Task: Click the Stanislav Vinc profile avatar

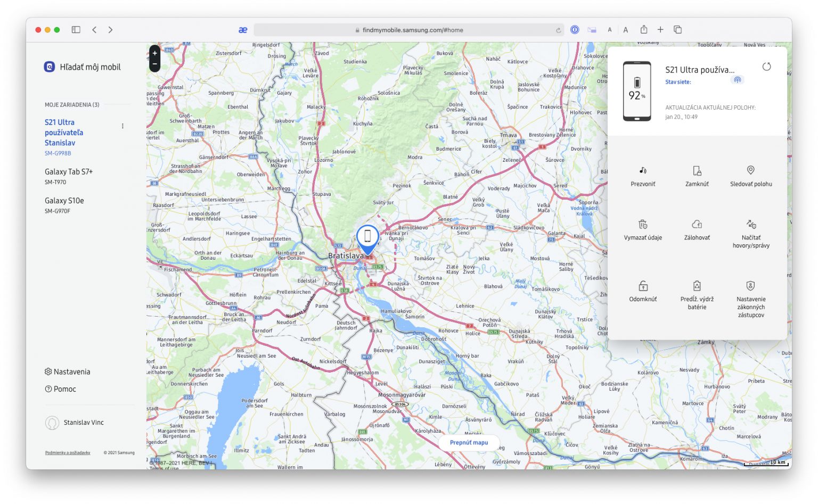Action: 52,423
